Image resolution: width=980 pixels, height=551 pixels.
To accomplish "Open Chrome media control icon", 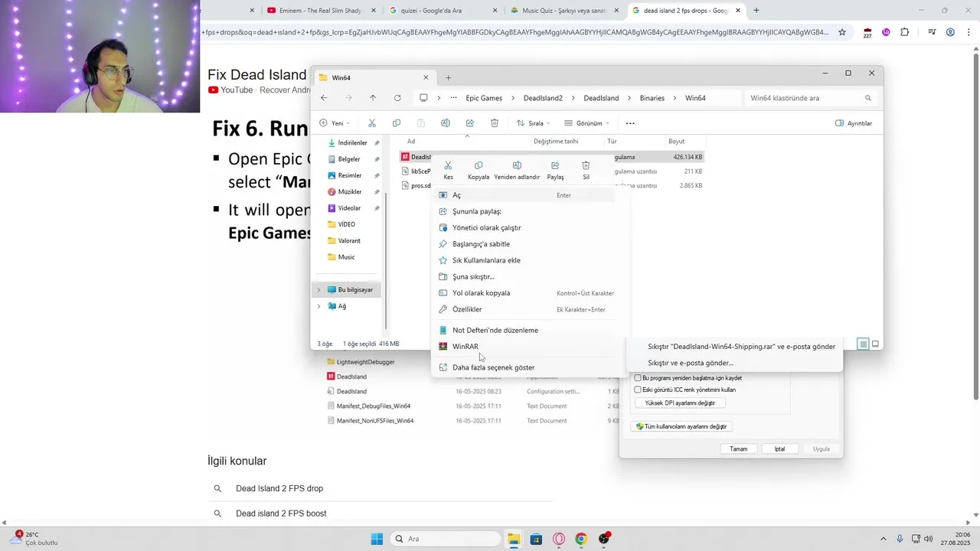I will [x=932, y=32].
